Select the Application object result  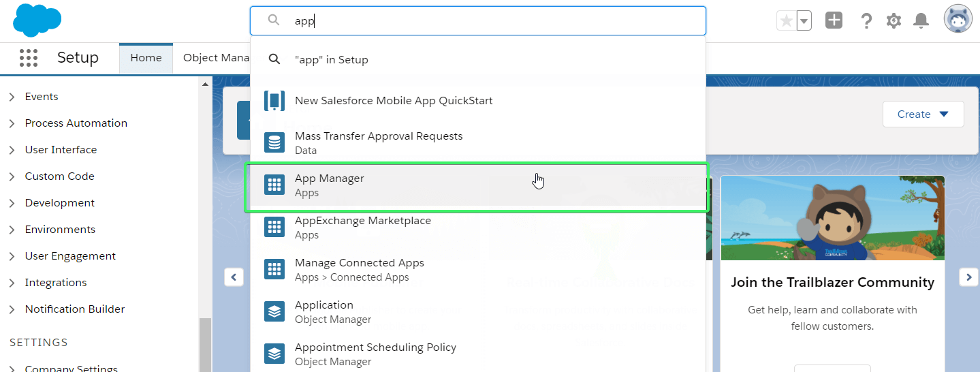(x=478, y=312)
